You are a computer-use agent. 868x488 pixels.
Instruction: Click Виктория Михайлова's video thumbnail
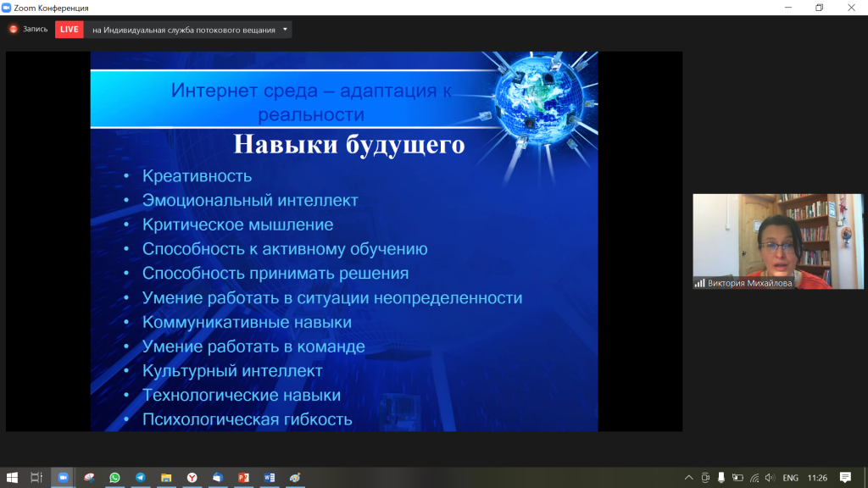(x=777, y=241)
